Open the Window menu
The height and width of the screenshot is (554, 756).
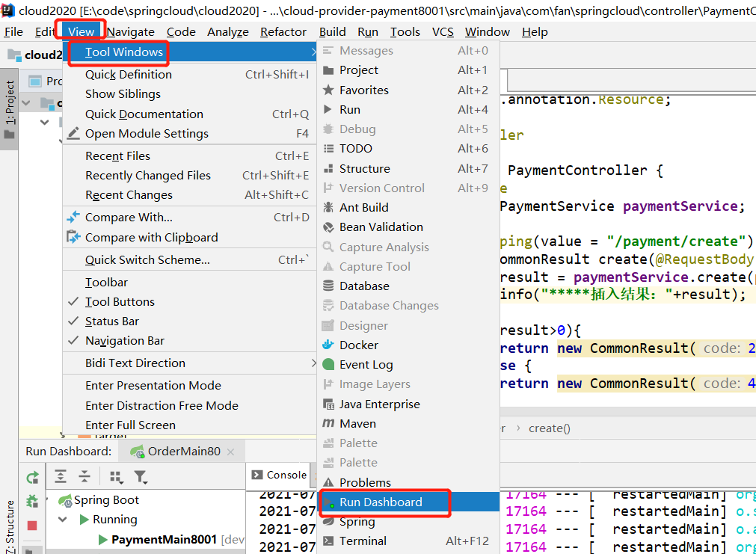pyautogui.click(x=487, y=32)
